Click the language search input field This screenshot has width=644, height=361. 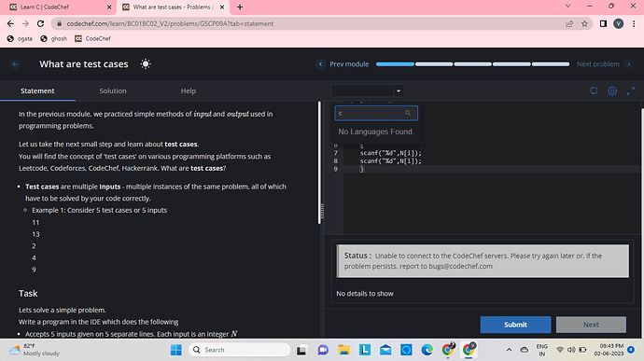376,113
